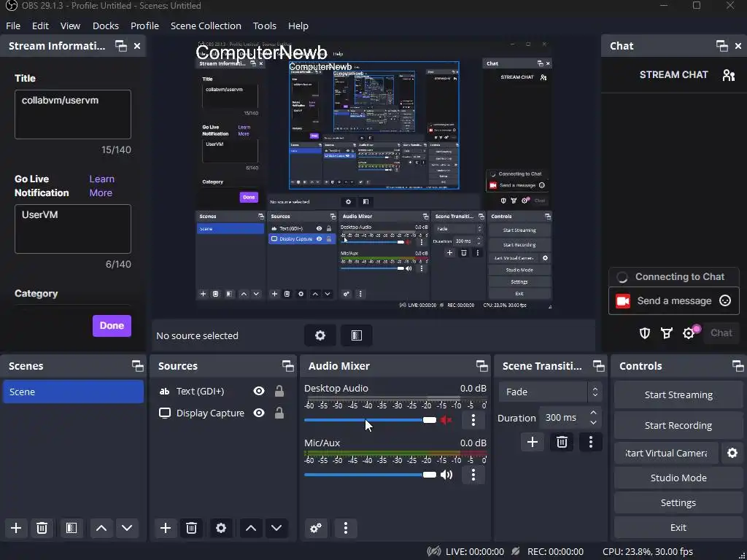Mute Mic/Aux audio

446,475
